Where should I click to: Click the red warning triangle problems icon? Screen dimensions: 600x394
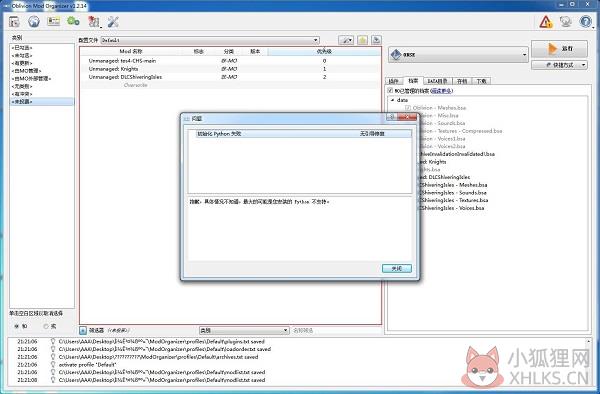tap(546, 22)
